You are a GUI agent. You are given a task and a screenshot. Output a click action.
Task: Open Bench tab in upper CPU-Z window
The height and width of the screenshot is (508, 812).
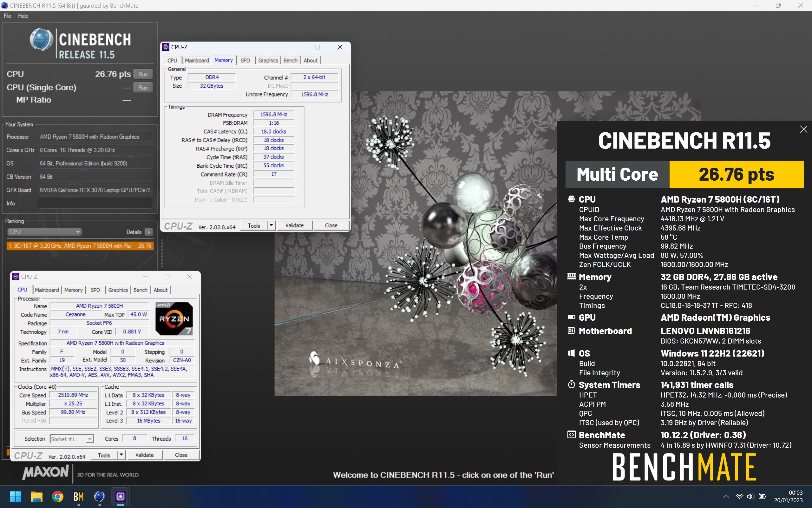coord(290,60)
